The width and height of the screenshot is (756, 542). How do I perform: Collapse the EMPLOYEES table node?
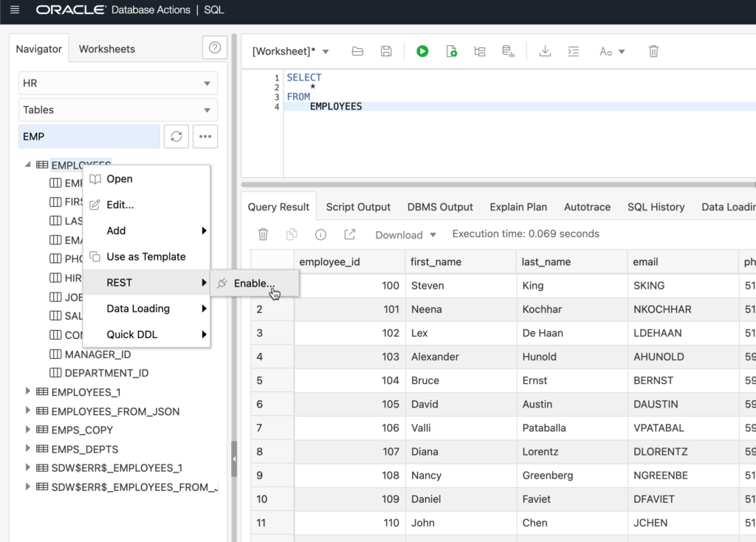click(27, 165)
